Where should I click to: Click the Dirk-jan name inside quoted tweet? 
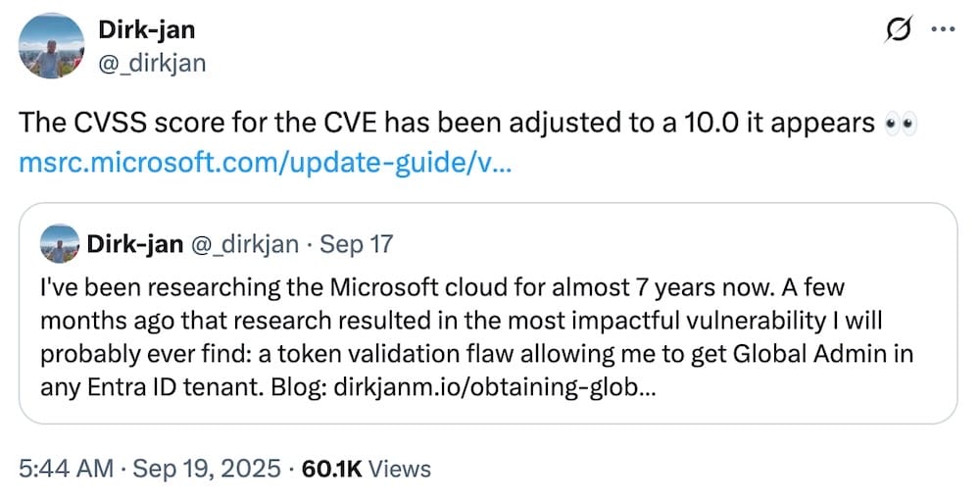(x=134, y=244)
